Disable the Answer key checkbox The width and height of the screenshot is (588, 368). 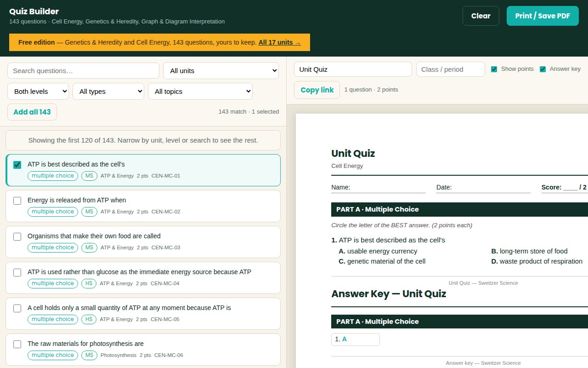tap(543, 69)
